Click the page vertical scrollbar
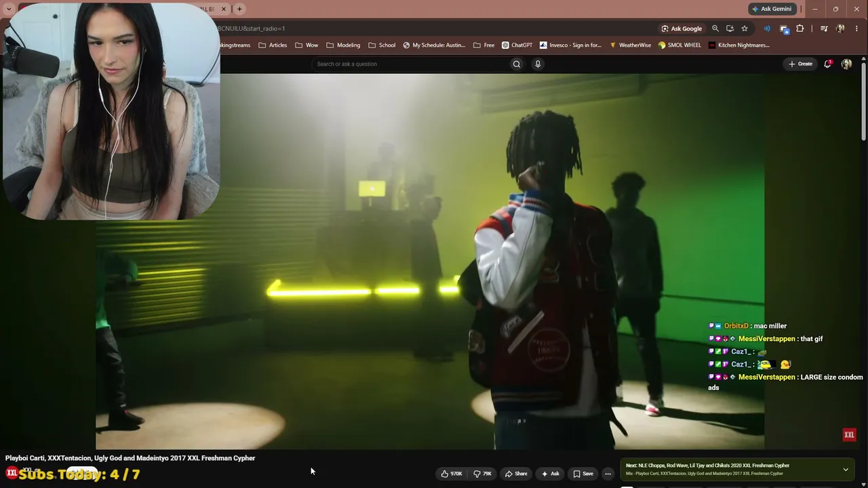The height and width of the screenshot is (488, 868). coord(863,102)
